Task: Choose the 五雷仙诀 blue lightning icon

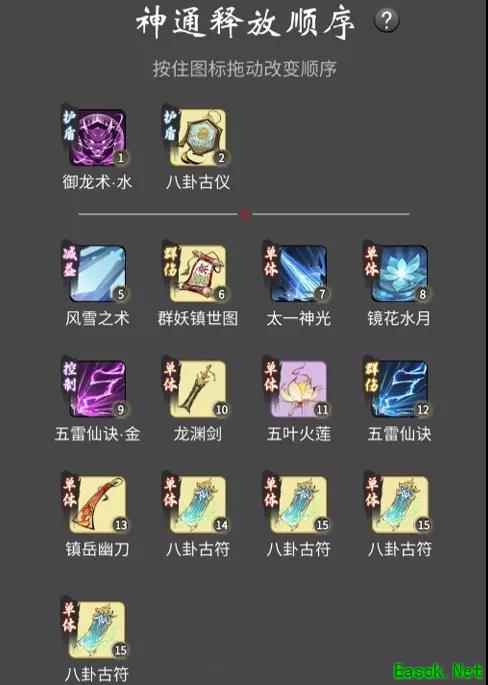Action: click(400, 389)
